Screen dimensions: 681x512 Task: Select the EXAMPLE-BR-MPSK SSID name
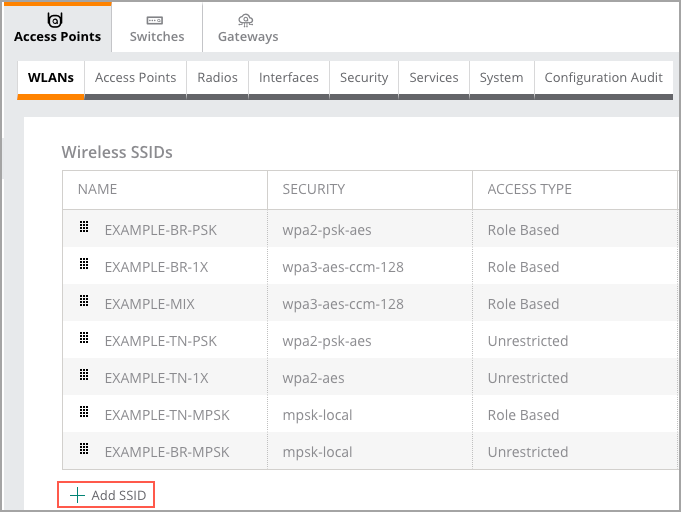pos(167,452)
